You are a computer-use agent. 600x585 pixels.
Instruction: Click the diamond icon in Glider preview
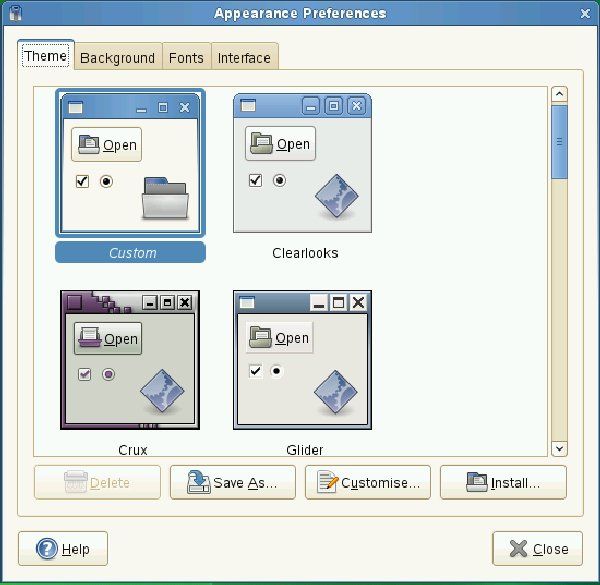coord(336,392)
